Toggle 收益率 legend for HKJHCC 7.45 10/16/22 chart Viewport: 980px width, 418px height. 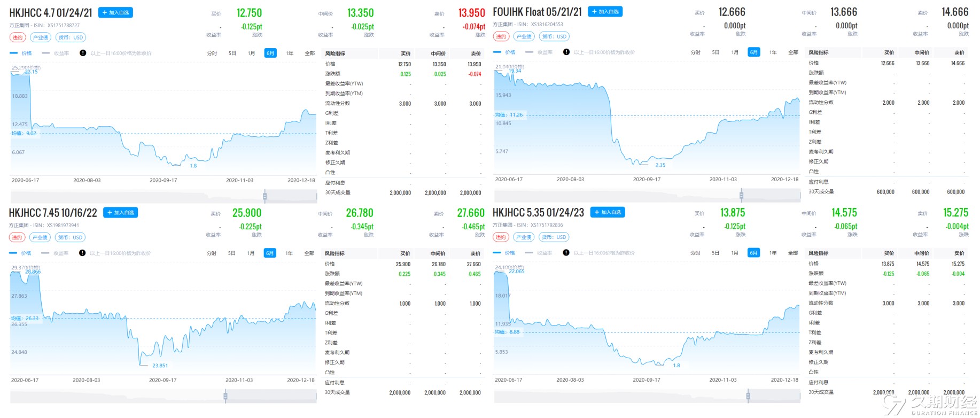55,253
